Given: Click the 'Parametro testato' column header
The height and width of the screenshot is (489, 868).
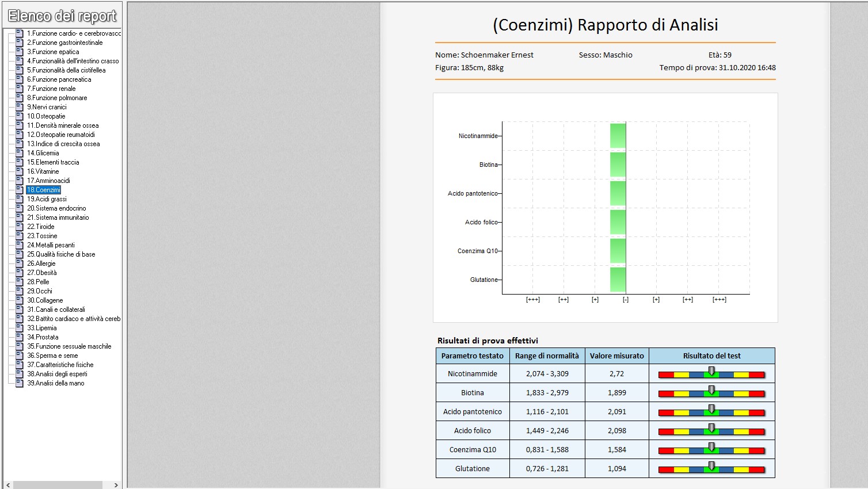Looking at the screenshot, I should pos(473,356).
